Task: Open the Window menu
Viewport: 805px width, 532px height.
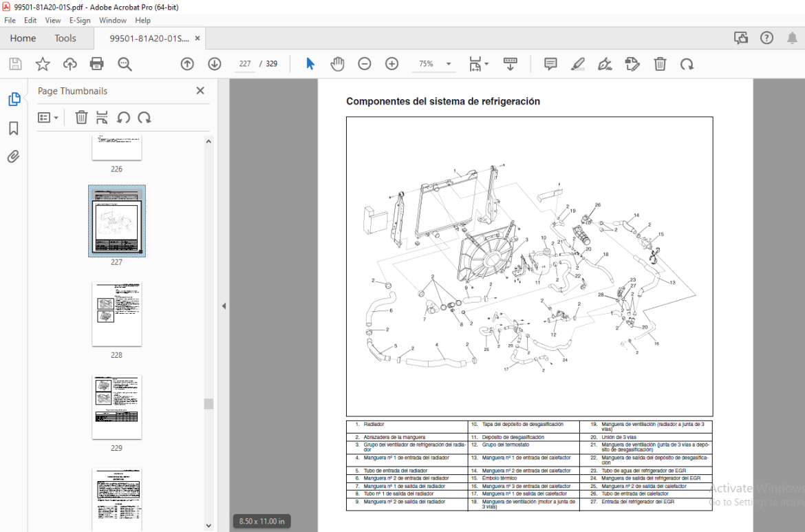Action: point(112,20)
